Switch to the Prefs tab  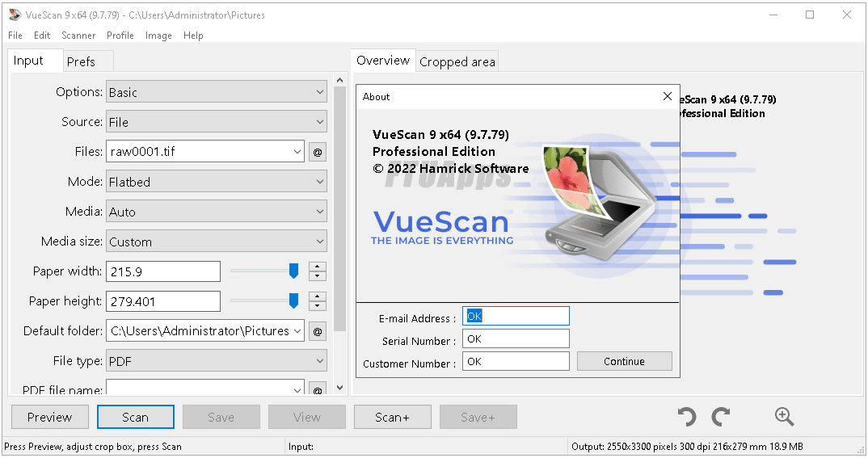point(87,61)
